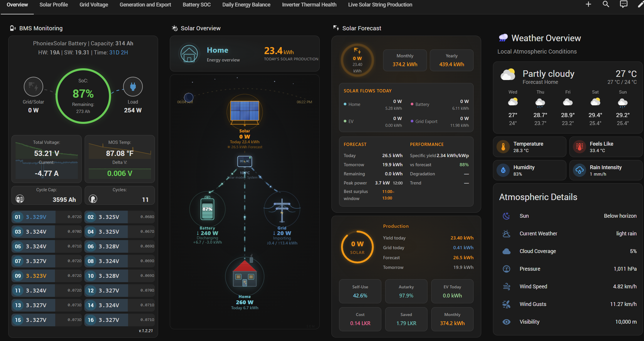644x341 pixels.
Task: Click the Current value -4.77 A
Action: (47, 173)
